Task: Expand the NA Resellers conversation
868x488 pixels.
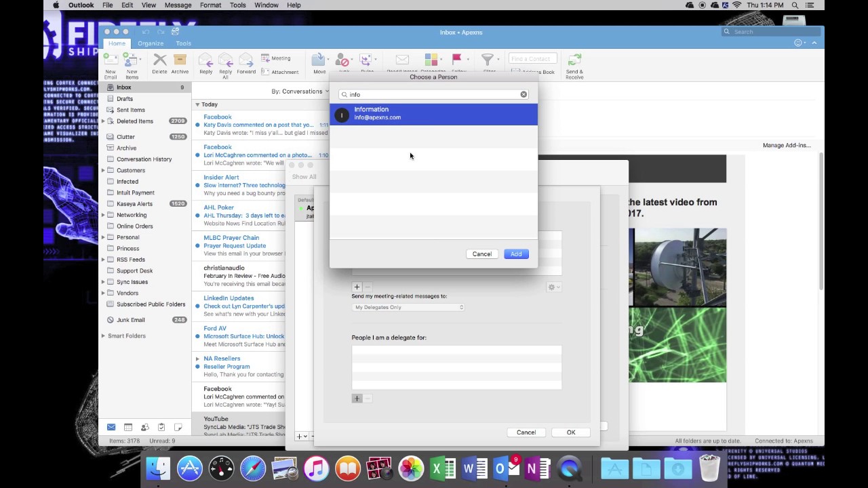Action: point(197,359)
